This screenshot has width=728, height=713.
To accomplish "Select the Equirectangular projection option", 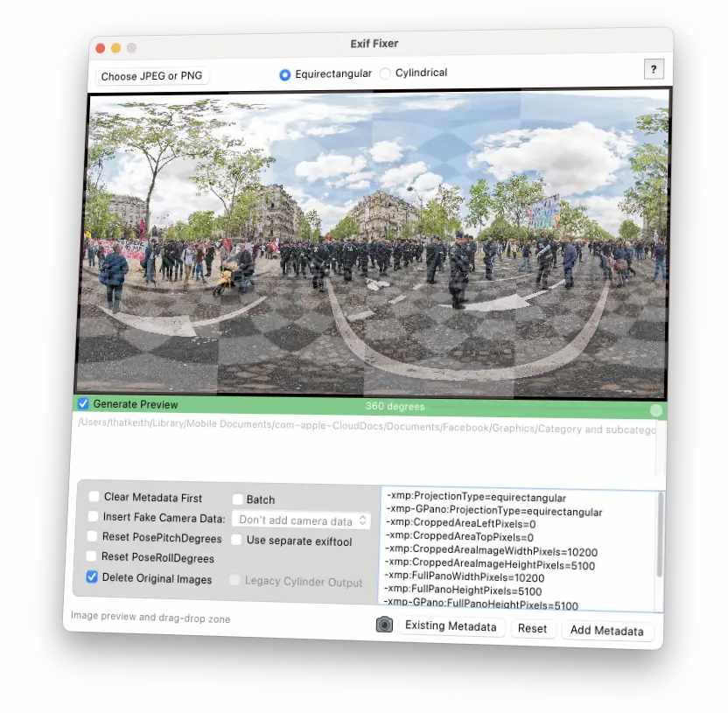I will [x=285, y=74].
